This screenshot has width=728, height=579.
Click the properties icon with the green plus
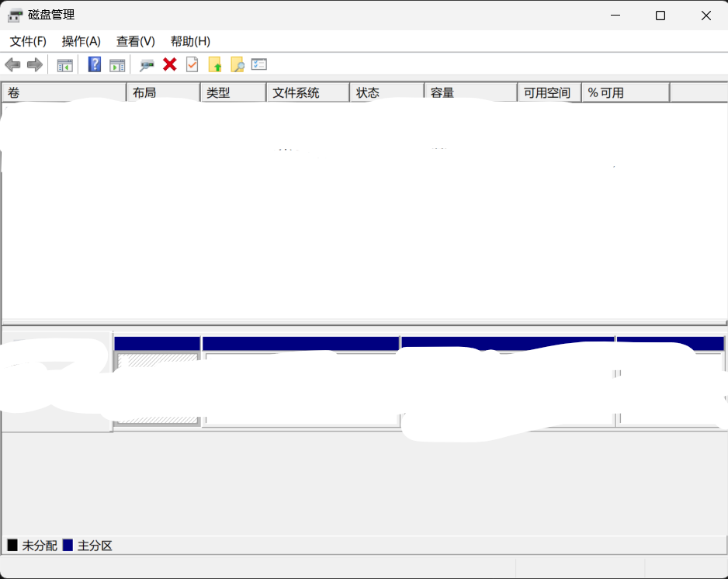pos(147,64)
